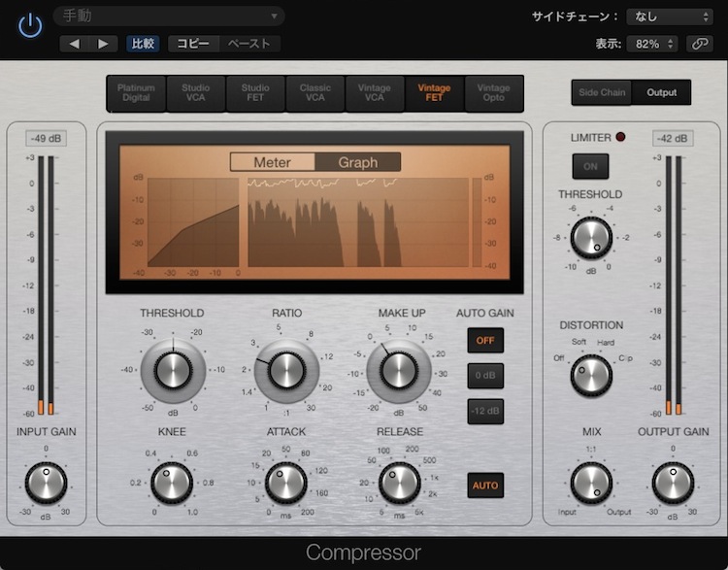
Task: Open the サイドチェーン なし dropdown
Action: coord(670,17)
